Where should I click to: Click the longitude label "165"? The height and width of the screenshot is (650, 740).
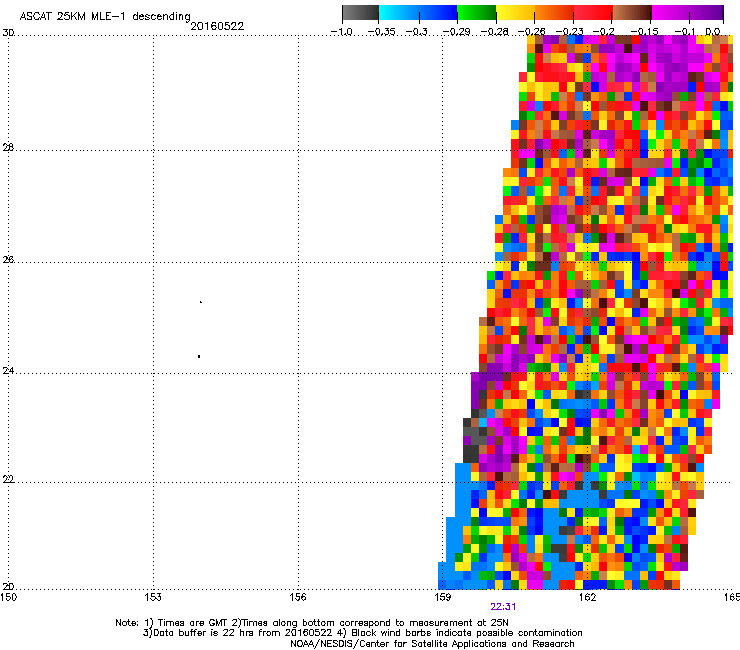click(x=732, y=598)
